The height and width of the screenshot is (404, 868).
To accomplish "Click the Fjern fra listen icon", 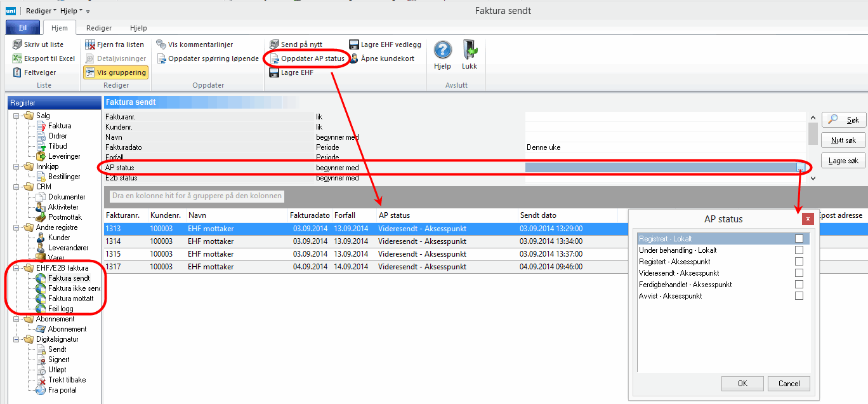I will pyautogui.click(x=90, y=44).
